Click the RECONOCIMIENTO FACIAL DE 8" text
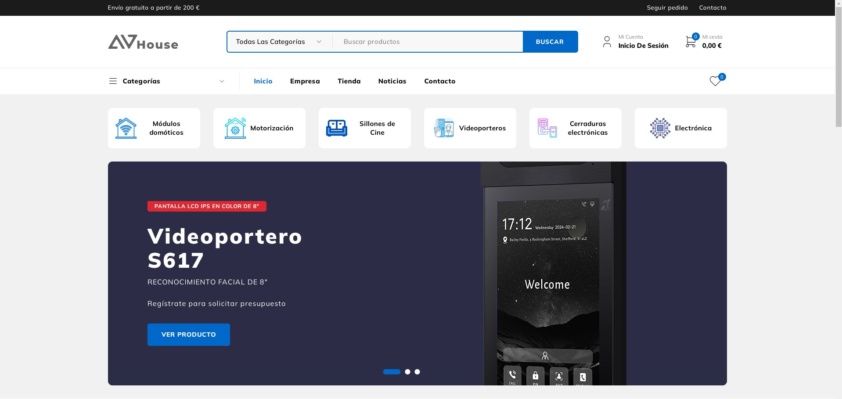 [x=207, y=282]
